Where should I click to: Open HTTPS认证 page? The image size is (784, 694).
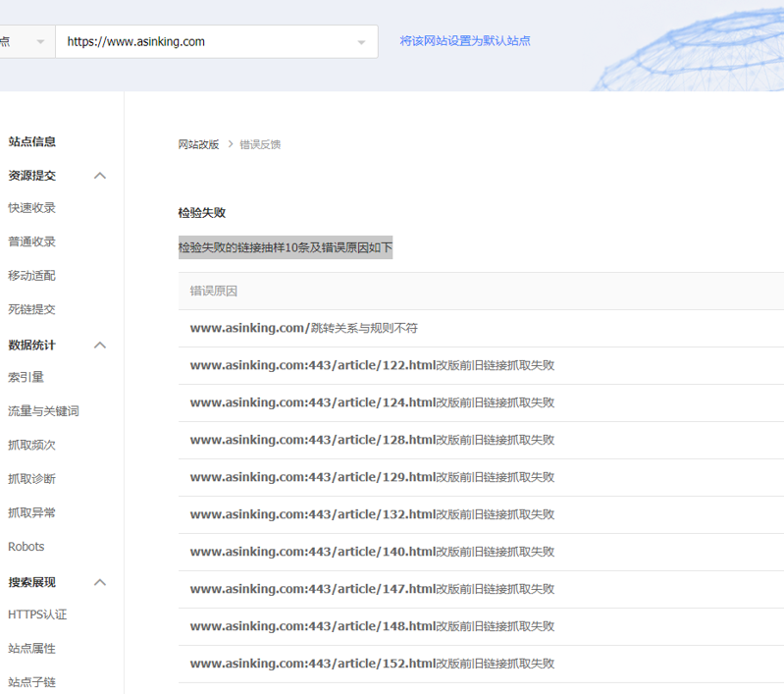(x=37, y=614)
